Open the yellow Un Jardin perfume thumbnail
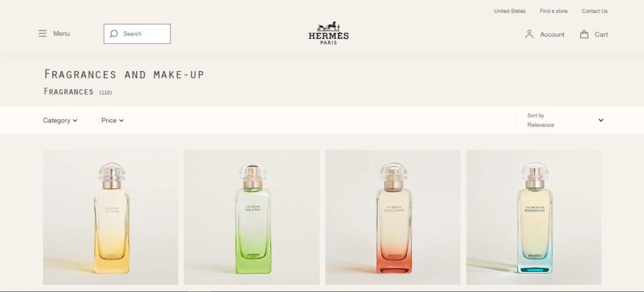This screenshot has height=292, width=644. click(111, 217)
